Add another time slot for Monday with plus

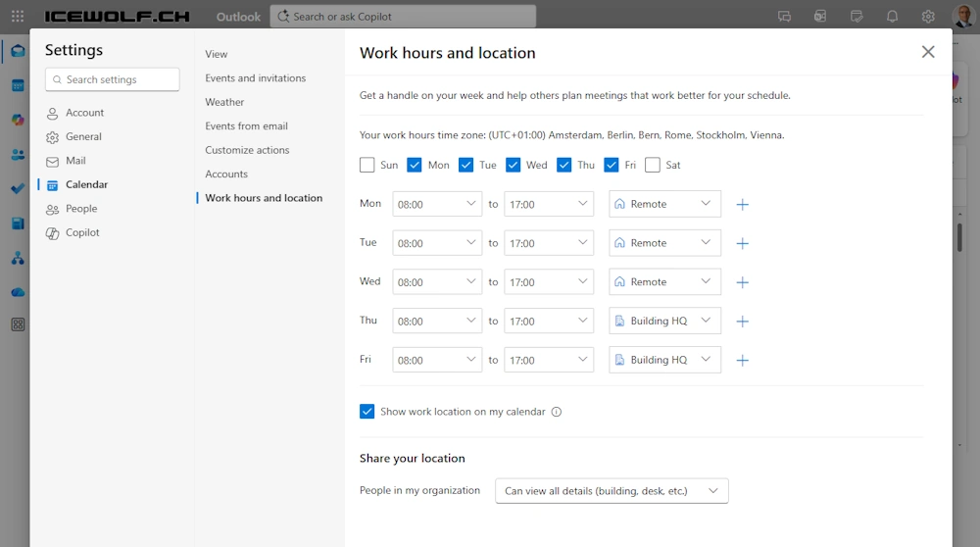click(742, 204)
